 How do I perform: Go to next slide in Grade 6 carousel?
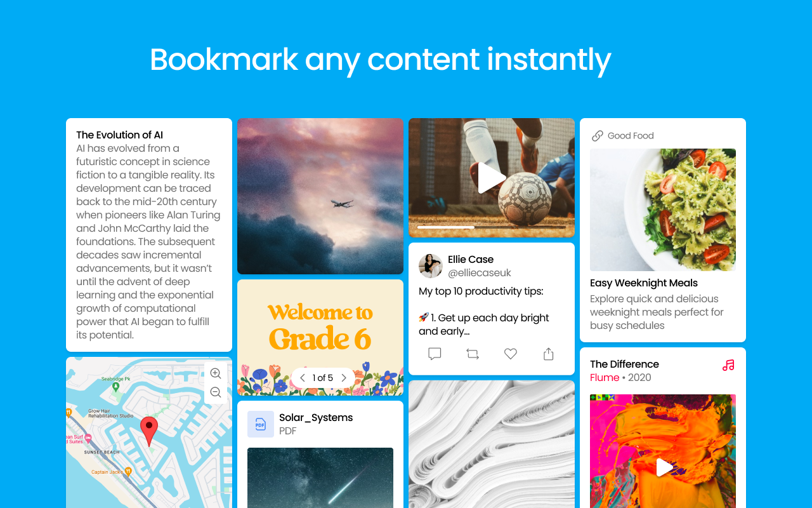344,378
